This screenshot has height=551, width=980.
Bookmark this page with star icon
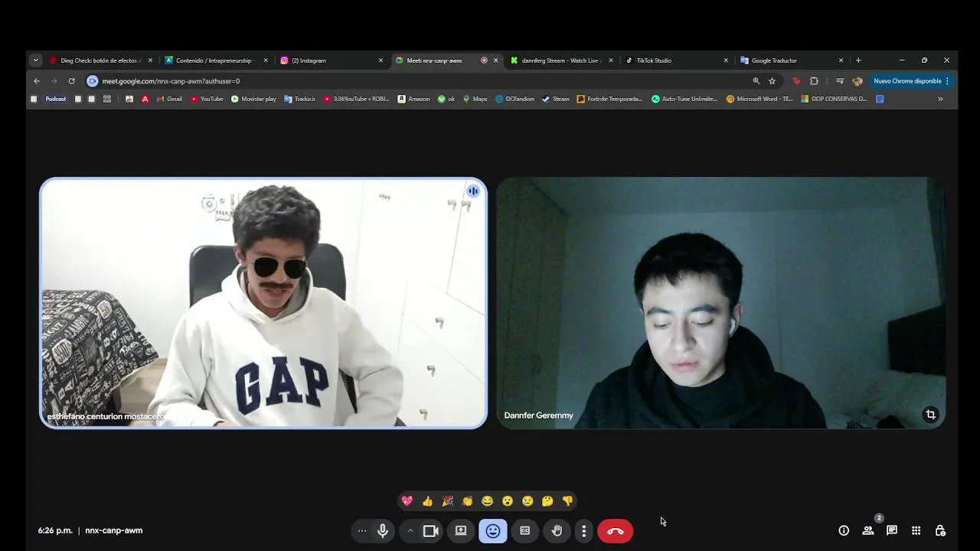pos(772,81)
